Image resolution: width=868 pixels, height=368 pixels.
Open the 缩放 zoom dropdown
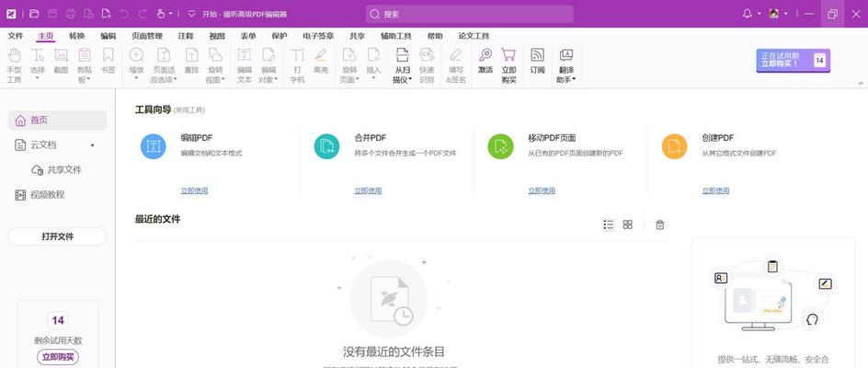click(136, 78)
